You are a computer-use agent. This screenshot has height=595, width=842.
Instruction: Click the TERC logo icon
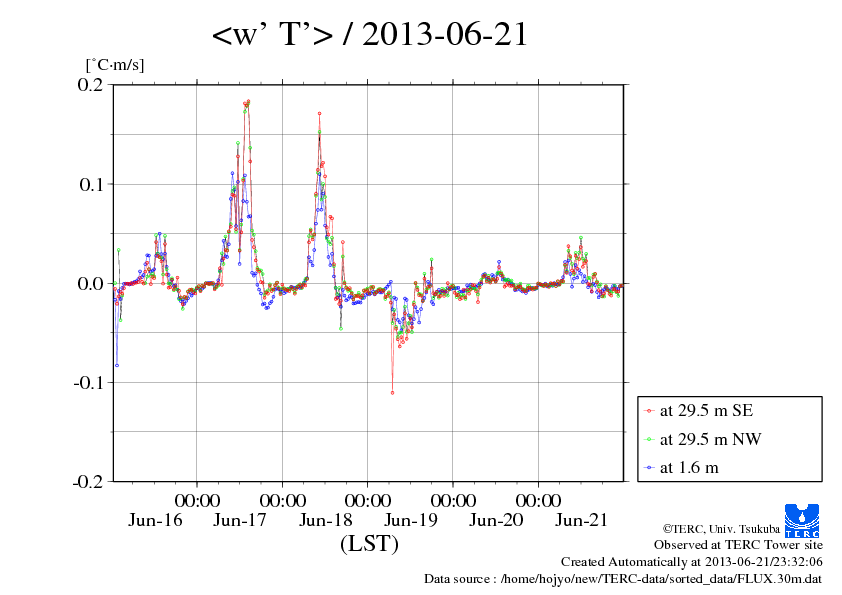(802, 520)
